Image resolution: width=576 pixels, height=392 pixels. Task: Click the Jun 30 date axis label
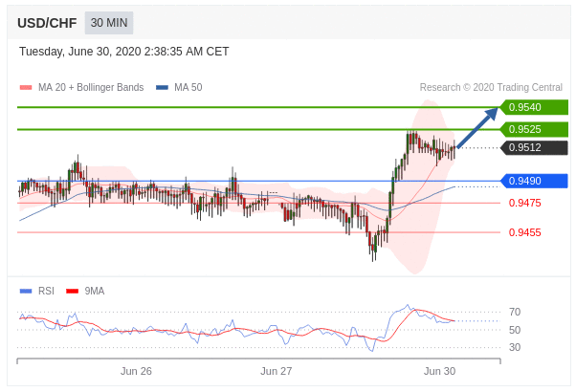439,371
